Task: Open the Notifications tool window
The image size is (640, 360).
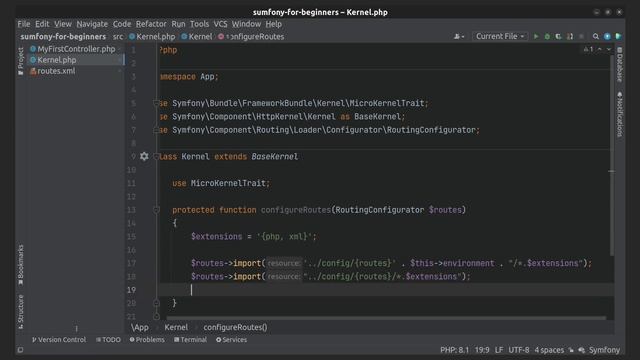Action: [x=620, y=114]
